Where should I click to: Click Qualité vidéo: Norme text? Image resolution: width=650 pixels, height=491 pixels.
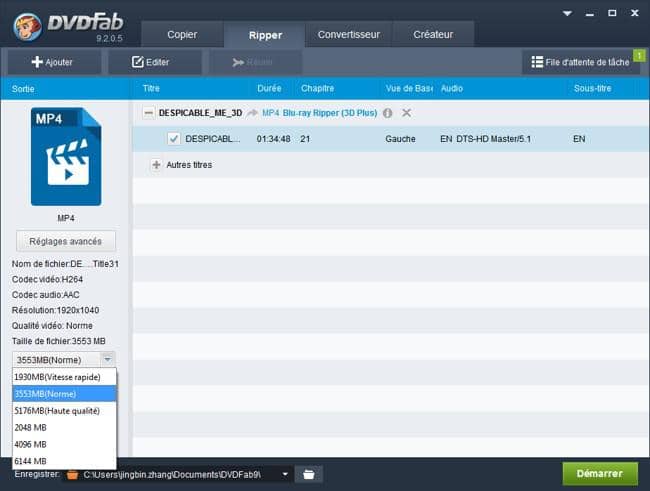[52, 326]
